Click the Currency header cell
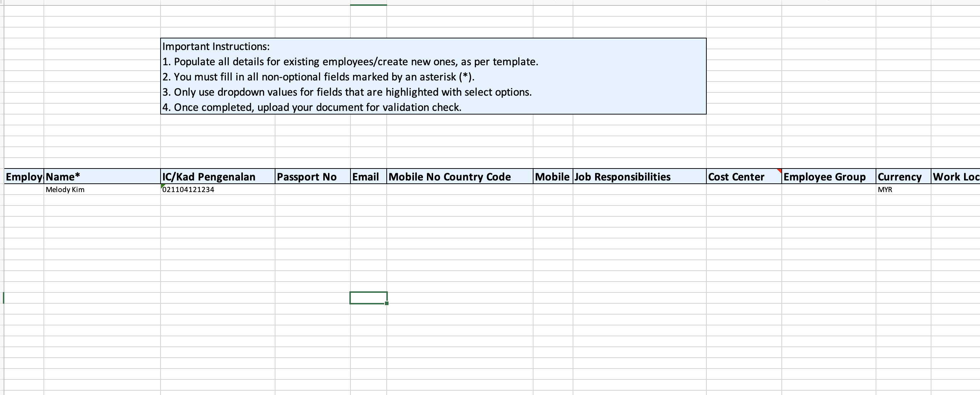The height and width of the screenshot is (395, 980). pyautogui.click(x=903, y=176)
